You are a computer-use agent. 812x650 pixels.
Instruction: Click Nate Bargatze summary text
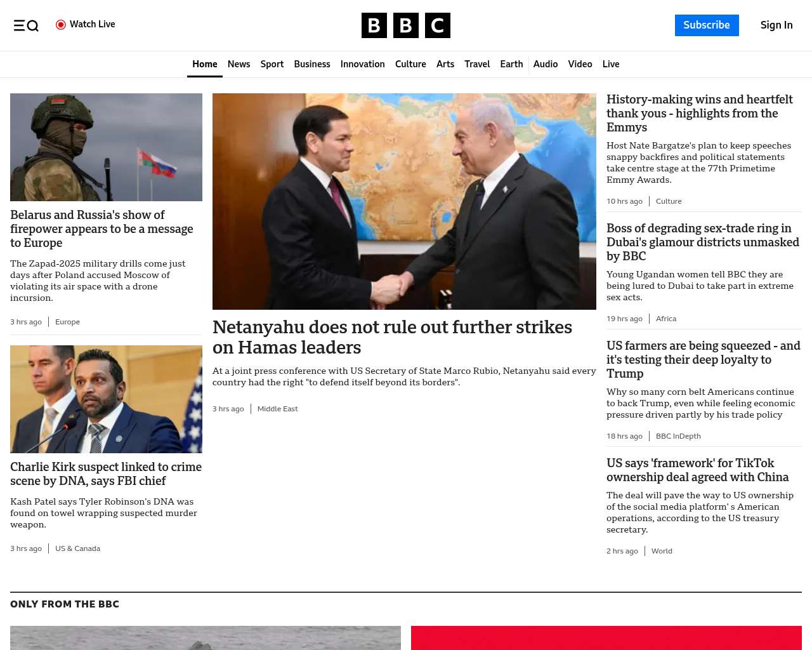click(699, 162)
